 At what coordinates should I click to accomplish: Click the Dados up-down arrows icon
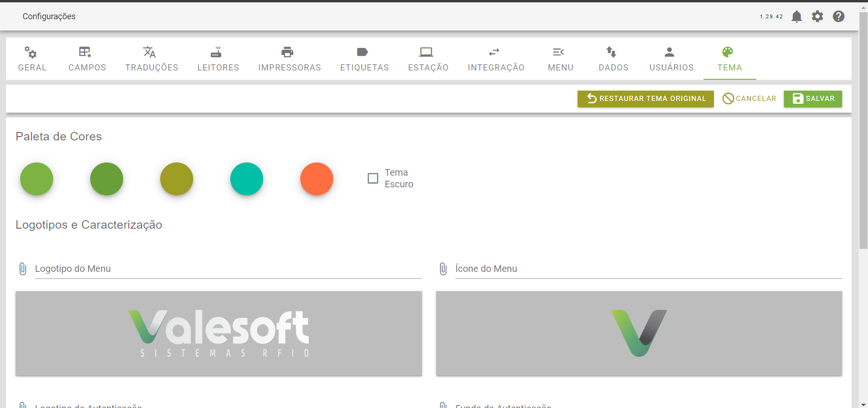[611, 52]
